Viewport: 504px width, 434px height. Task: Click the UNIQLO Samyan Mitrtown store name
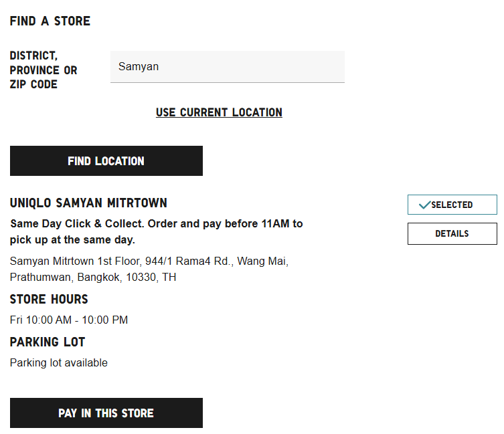coord(88,203)
